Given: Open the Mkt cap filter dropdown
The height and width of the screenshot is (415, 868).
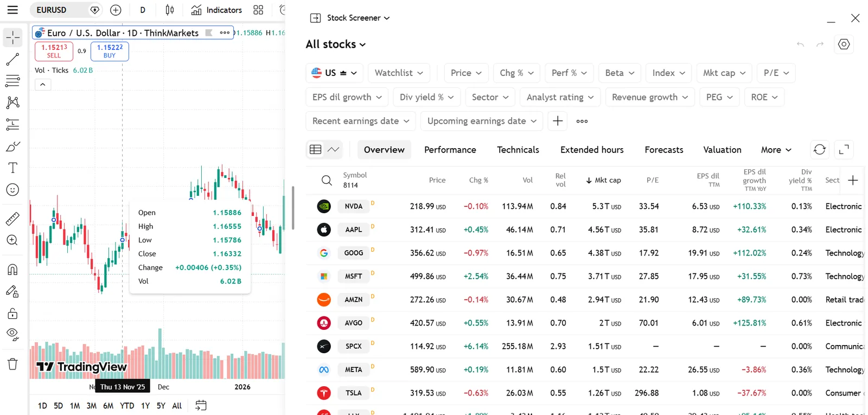Looking at the screenshot, I should point(724,73).
